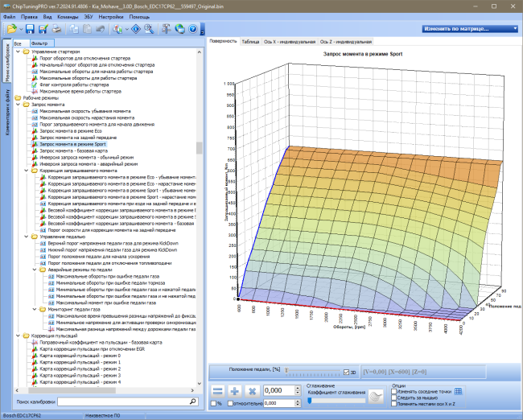Click the globe with monitor icon
The image size is (523, 420).
pos(179,29)
